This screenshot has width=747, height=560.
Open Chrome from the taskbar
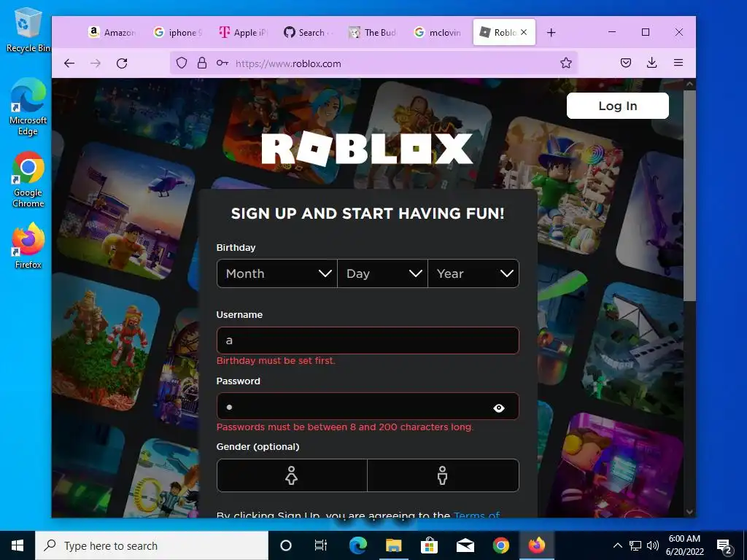(x=500, y=545)
